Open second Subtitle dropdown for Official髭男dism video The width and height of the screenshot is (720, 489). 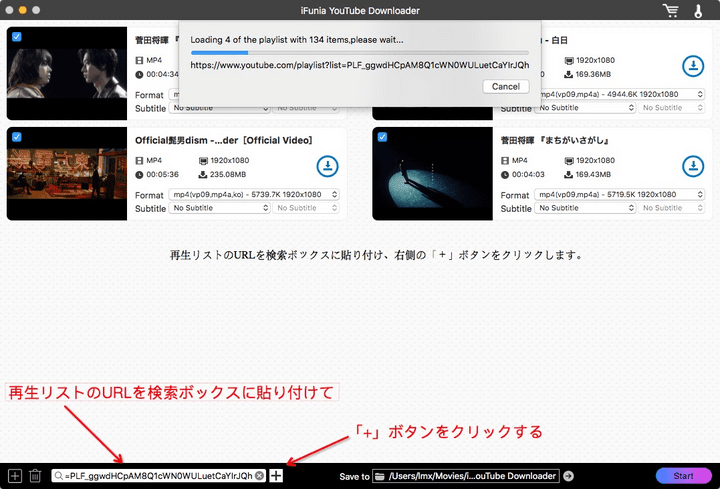coord(306,208)
